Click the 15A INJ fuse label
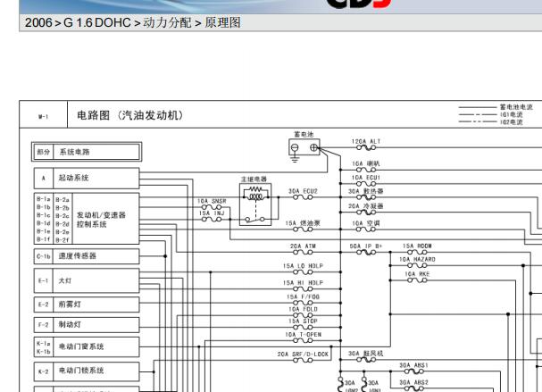The width and height of the screenshot is (542, 392). tap(212, 213)
